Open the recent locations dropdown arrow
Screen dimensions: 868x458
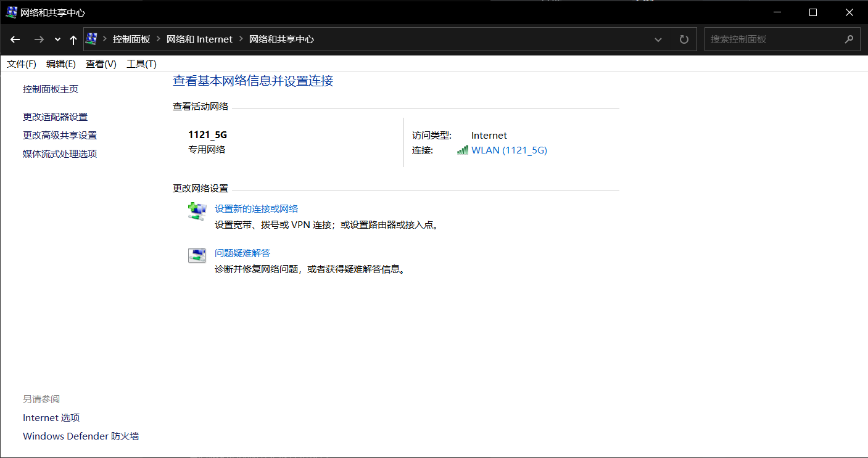click(x=57, y=39)
